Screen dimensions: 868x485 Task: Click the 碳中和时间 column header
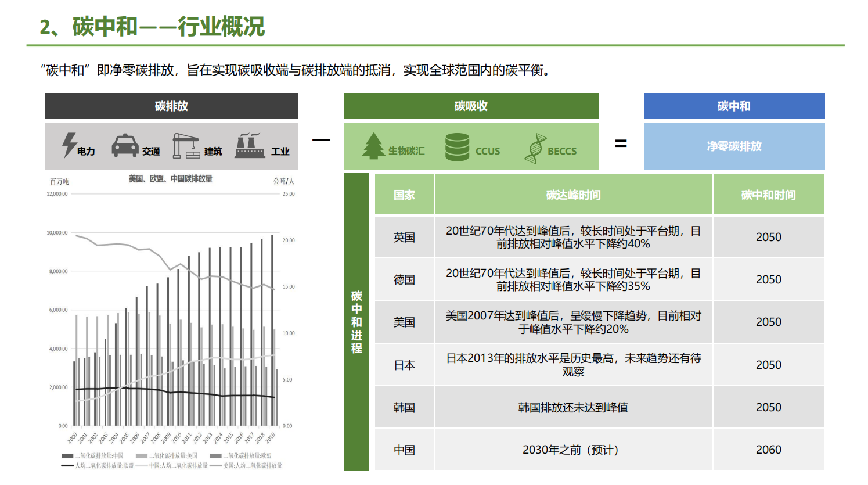click(768, 195)
